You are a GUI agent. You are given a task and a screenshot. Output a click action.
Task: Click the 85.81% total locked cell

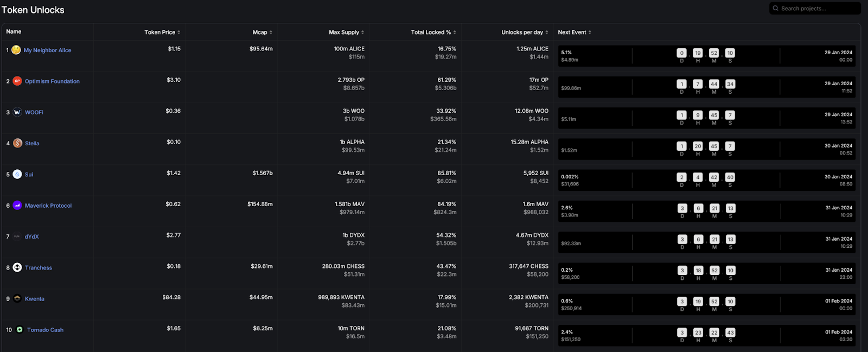[447, 173]
